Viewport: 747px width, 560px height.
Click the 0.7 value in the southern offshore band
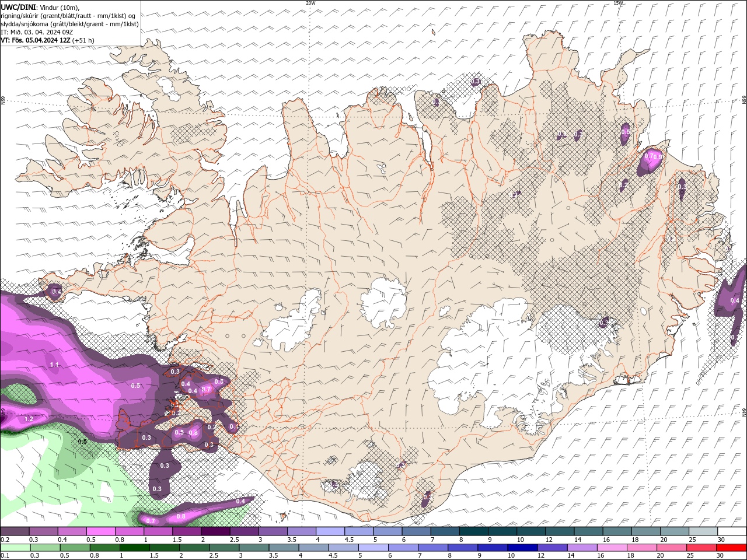(x=151, y=521)
